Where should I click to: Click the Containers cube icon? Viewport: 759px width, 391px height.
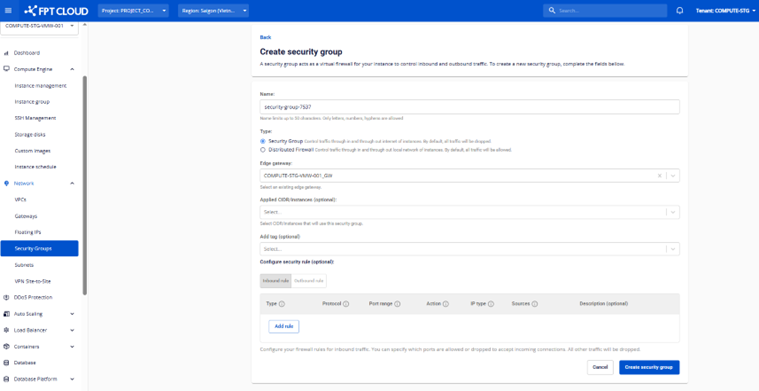6,346
